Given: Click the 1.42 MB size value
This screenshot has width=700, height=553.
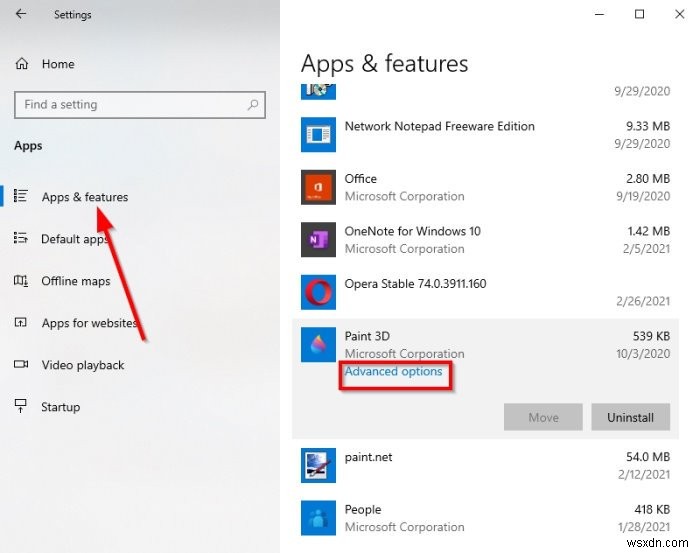Looking at the screenshot, I should pyautogui.click(x=649, y=231).
